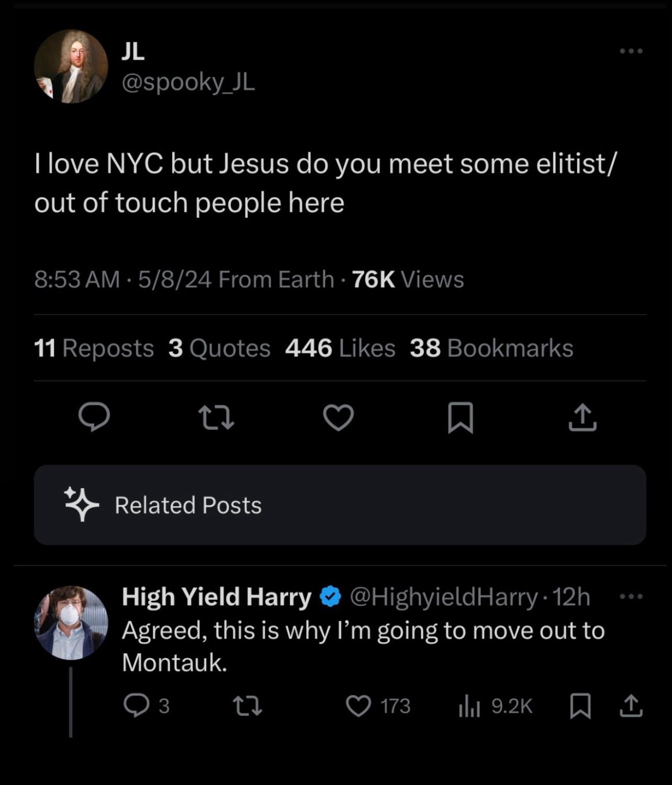Image resolution: width=672 pixels, height=785 pixels.
Task: View the 3 Quotes list
Action: 219,349
